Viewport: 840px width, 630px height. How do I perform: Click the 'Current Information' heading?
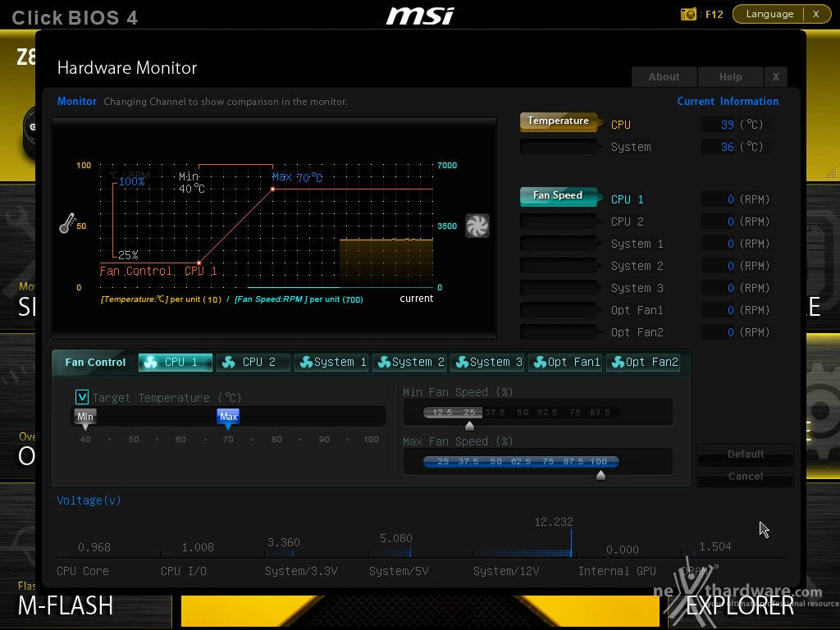tap(728, 101)
